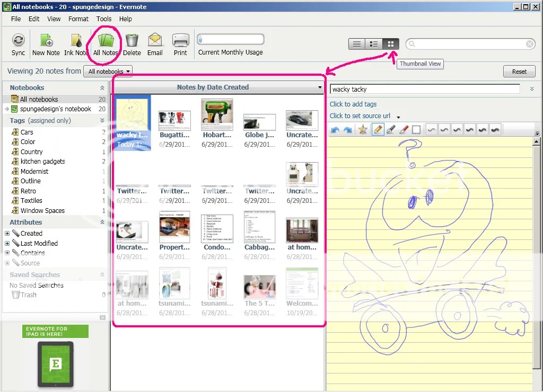Click the shape recognition star icon

(x=363, y=130)
